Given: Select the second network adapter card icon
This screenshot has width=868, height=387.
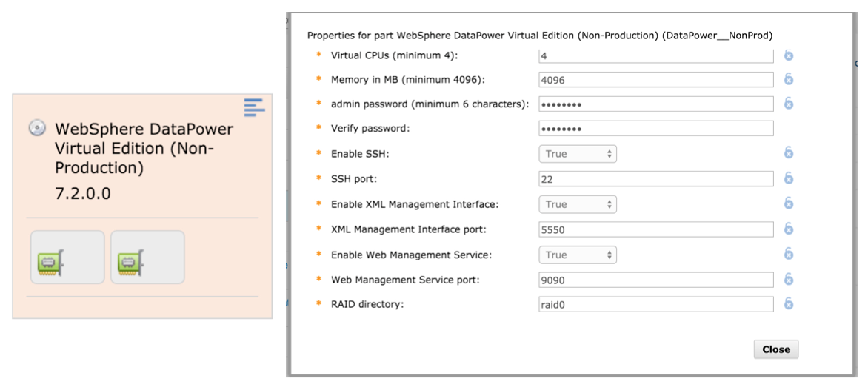Looking at the screenshot, I should click(x=131, y=263).
